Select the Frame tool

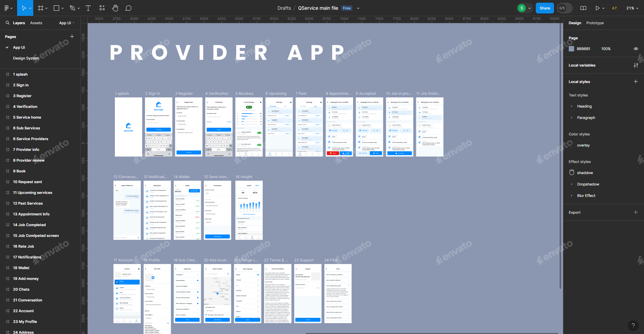(40, 8)
